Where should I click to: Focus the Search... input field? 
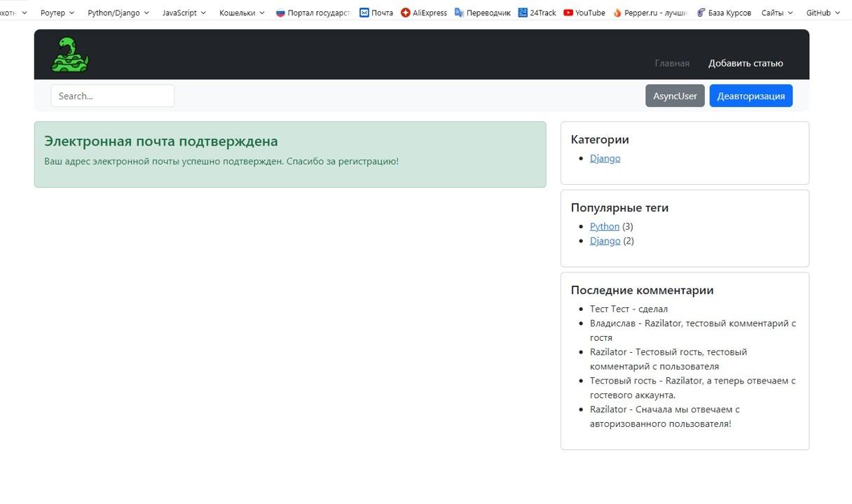pos(113,96)
